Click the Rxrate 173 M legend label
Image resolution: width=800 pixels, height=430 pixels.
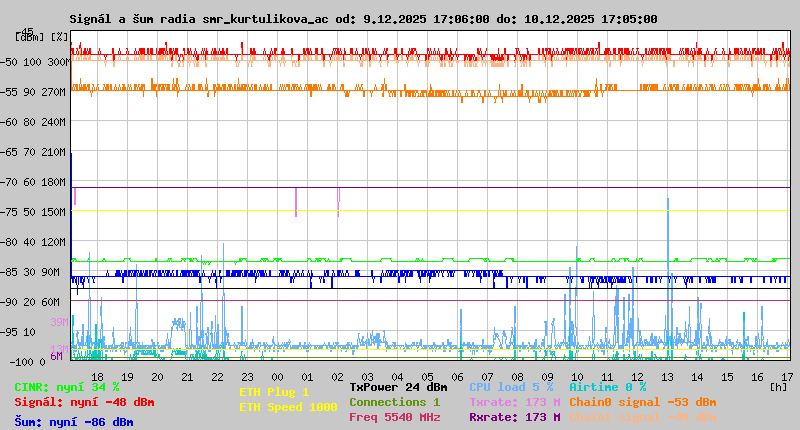514,417
